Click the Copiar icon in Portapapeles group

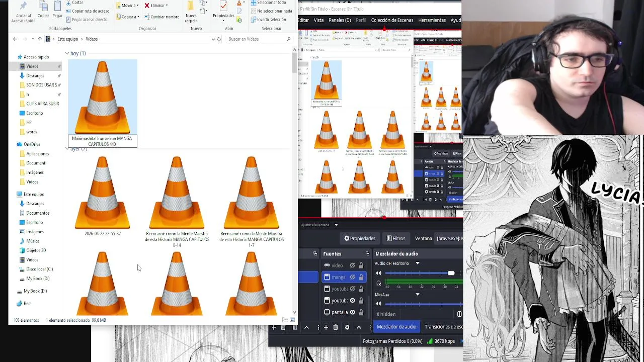[43, 7]
